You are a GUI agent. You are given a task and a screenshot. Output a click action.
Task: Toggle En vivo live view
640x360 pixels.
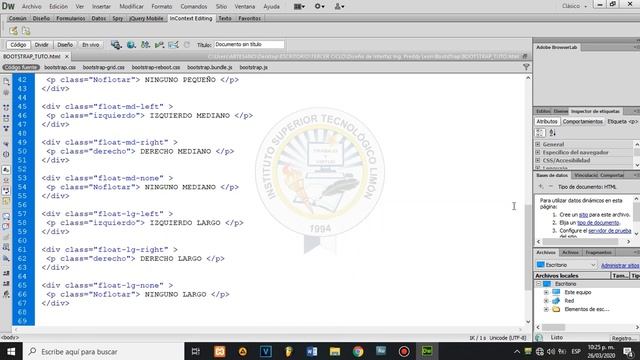[91, 45]
